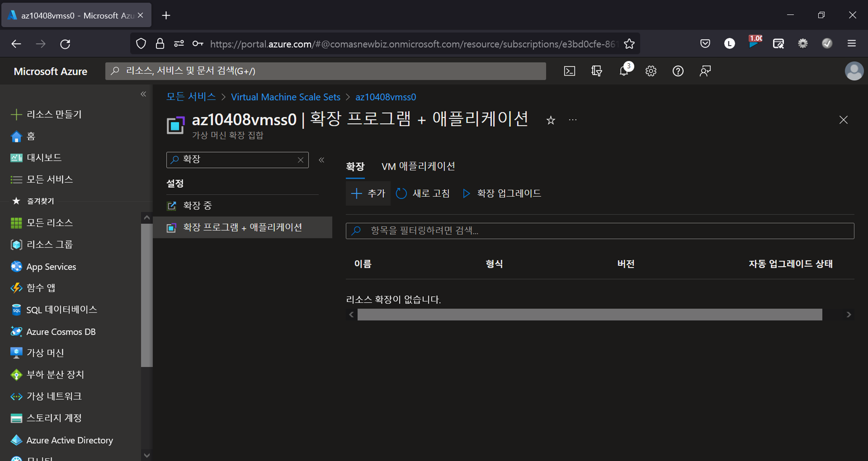Image resolution: width=868 pixels, height=461 pixels.
Task: Open 리소스 그룹 in sidebar
Action: pos(41,245)
